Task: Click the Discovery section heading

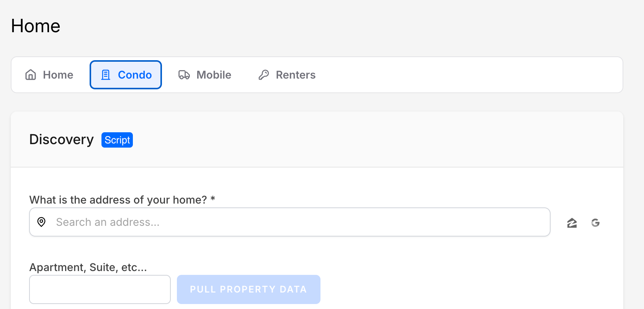Action: pos(62,140)
